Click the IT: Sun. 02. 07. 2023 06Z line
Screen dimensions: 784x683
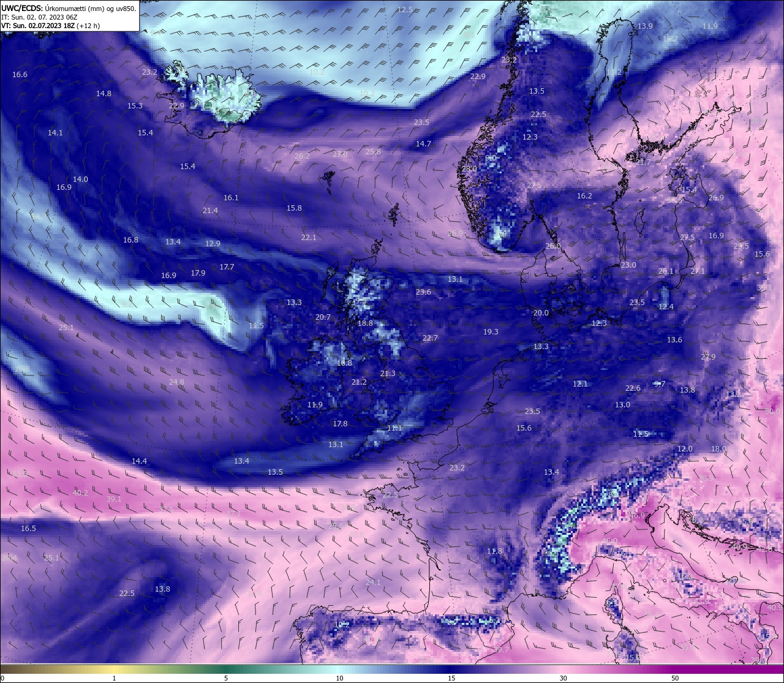pyautogui.click(x=39, y=17)
